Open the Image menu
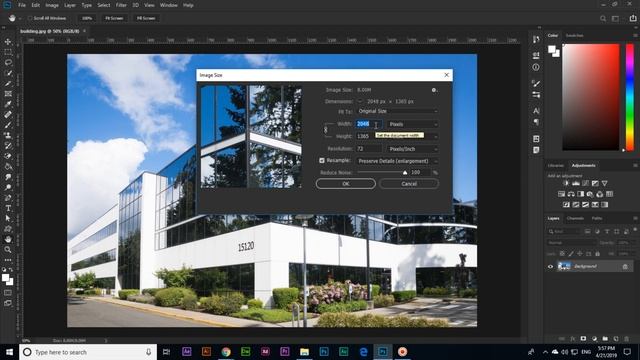Viewport: 640px width, 360px height. [52, 5]
